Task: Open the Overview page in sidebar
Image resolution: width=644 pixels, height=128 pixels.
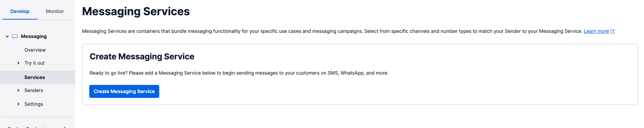Action: click(x=35, y=50)
